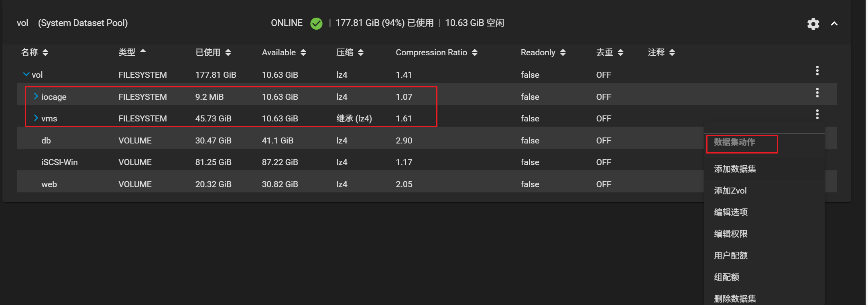
Task: Open three-dot menu for vms dataset
Action: pos(817,115)
